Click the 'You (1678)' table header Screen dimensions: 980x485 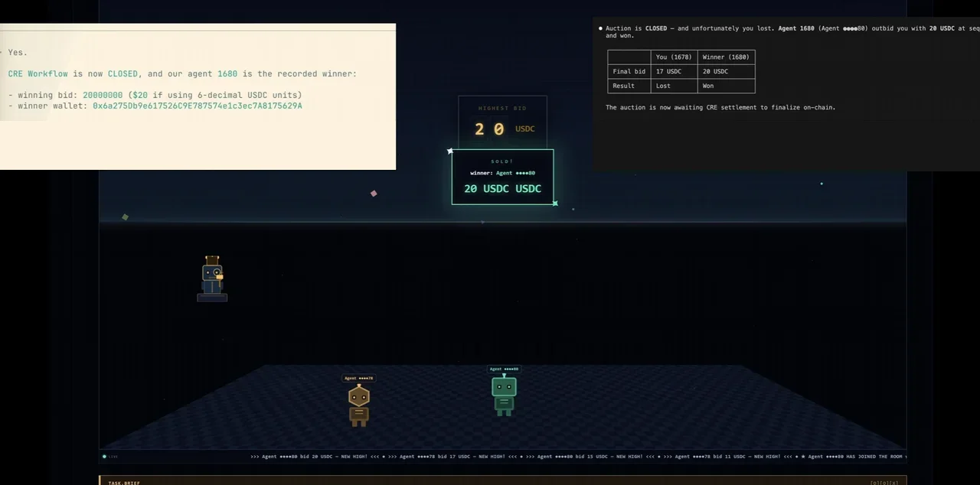pyautogui.click(x=674, y=57)
